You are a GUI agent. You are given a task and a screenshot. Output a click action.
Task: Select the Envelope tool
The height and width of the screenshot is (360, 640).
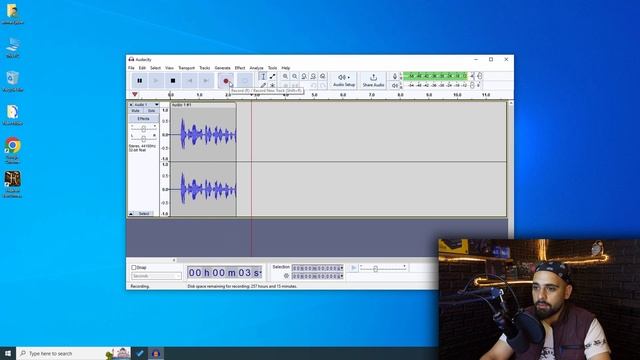pyautogui.click(x=272, y=76)
